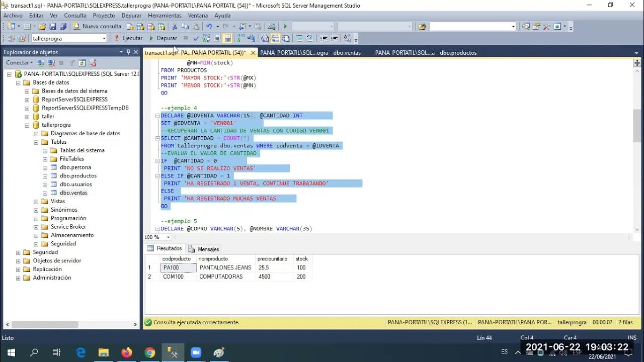Screen dimensions: 644x362
Task: Click the PA100 cell in results
Action: [178, 267]
